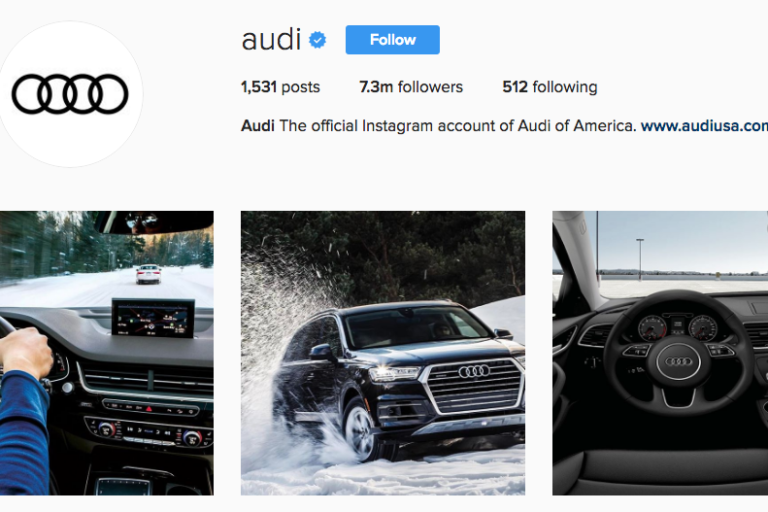768x512 pixels.
Task: Click the rear-view mirror in first photo
Action: pyautogui.click(x=155, y=222)
